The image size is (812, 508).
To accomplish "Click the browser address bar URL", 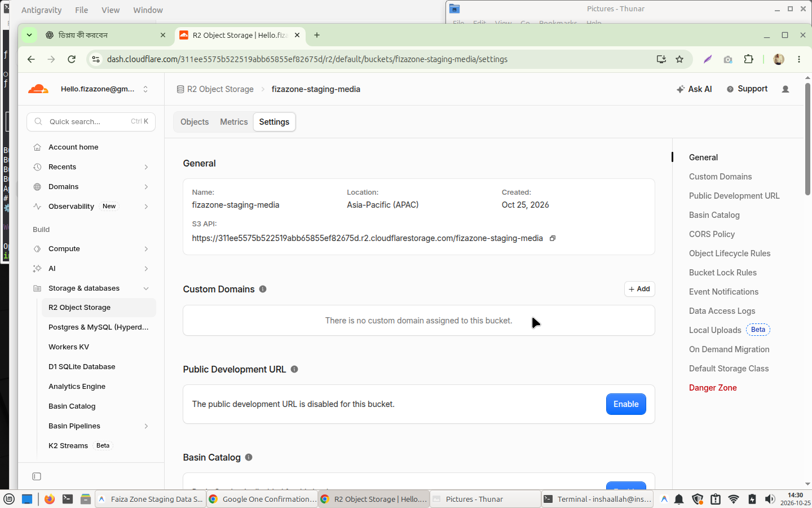I will [x=307, y=59].
